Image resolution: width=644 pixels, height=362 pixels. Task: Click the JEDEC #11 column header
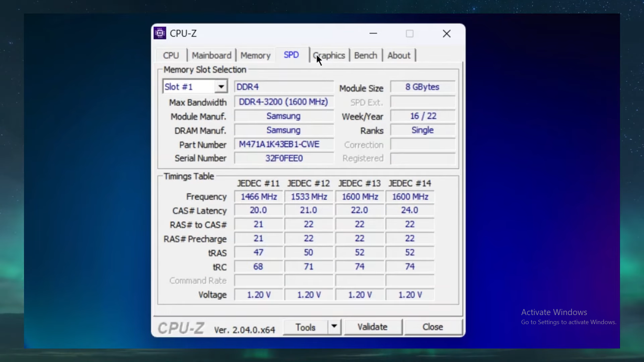click(258, 183)
